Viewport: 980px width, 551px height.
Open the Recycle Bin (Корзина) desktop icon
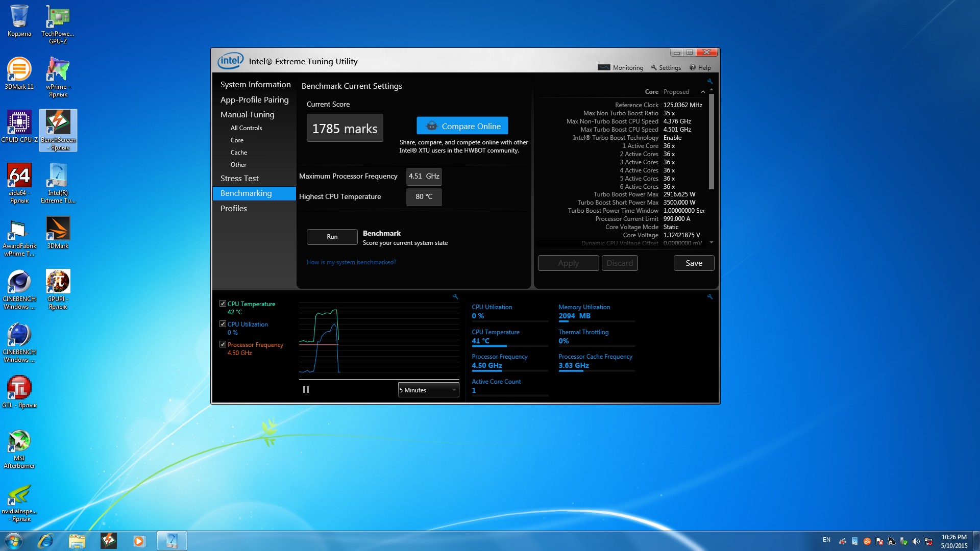19,21
